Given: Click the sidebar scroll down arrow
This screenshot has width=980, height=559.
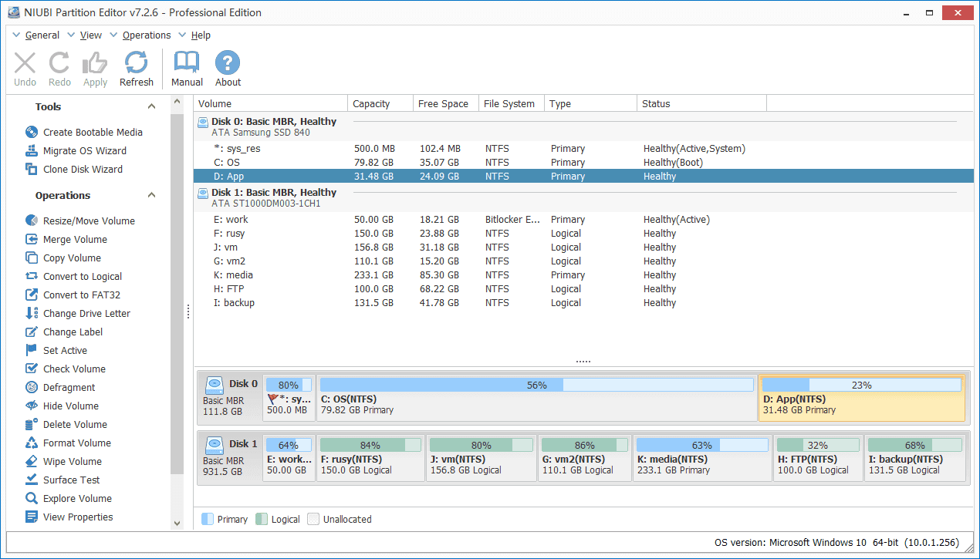Looking at the screenshot, I should click(x=177, y=523).
